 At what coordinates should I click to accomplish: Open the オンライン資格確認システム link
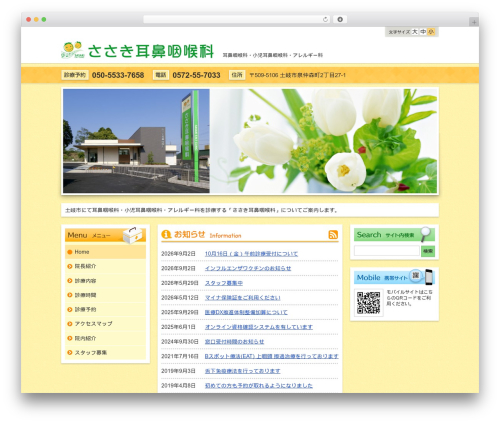[x=259, y=327]
